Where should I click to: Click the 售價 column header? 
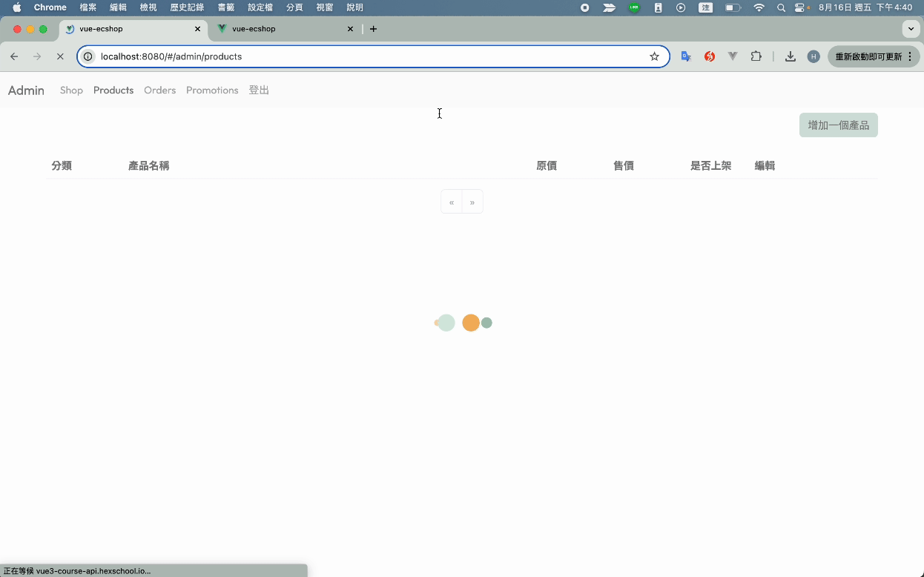[x=624, y=166]
